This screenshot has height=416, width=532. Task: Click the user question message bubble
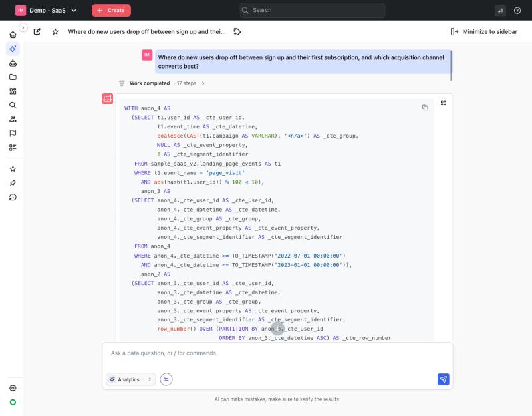tap(303, 62)
